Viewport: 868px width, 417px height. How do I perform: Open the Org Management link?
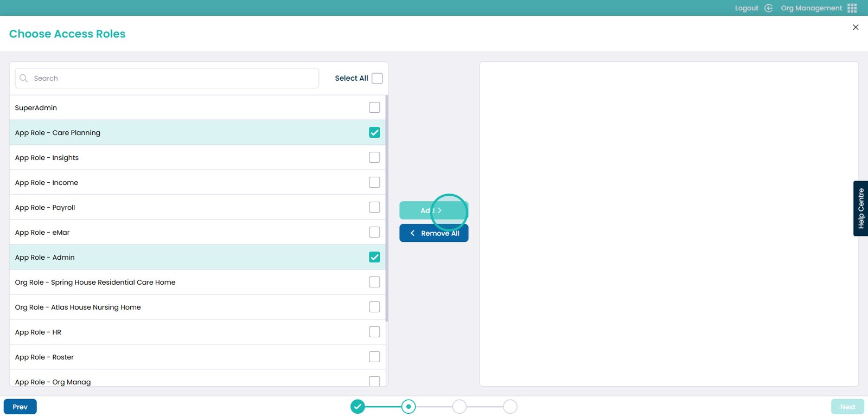point(811,8)
